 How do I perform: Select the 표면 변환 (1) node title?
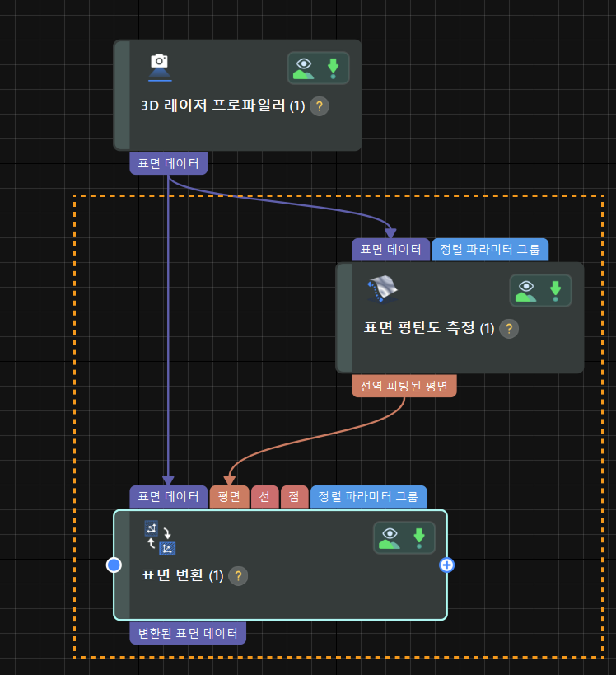(182, 575)
